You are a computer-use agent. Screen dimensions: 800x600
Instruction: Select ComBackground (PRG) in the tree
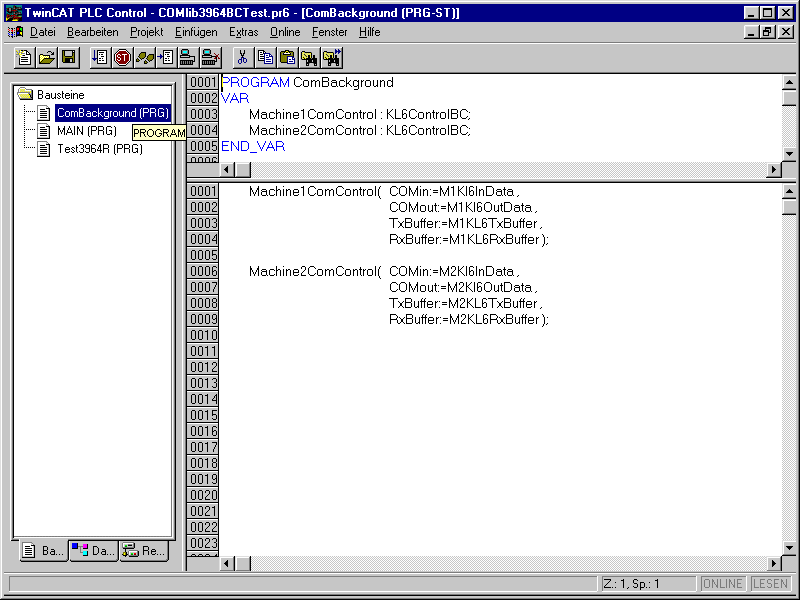pos(112,113)
